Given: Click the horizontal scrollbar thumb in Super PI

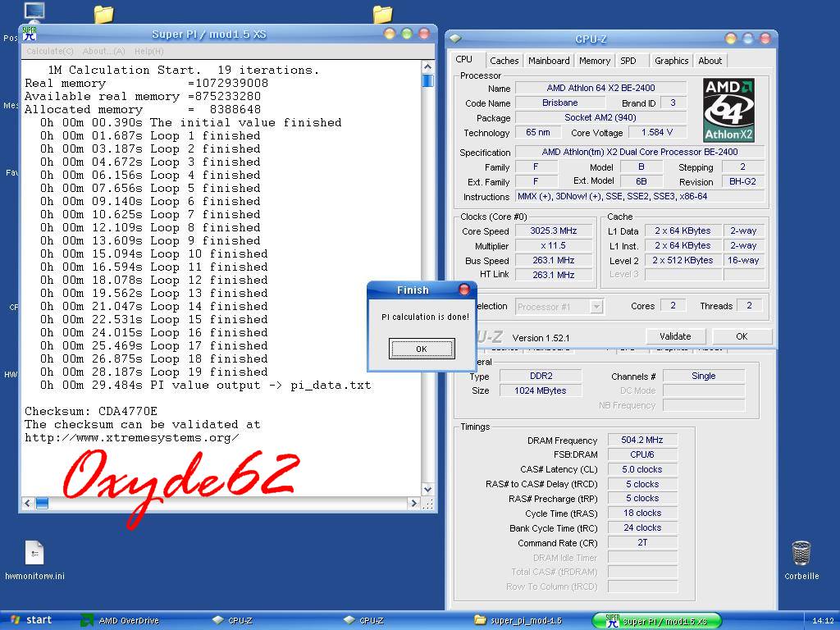Looking at the screenshot, I should coord(43,503).
